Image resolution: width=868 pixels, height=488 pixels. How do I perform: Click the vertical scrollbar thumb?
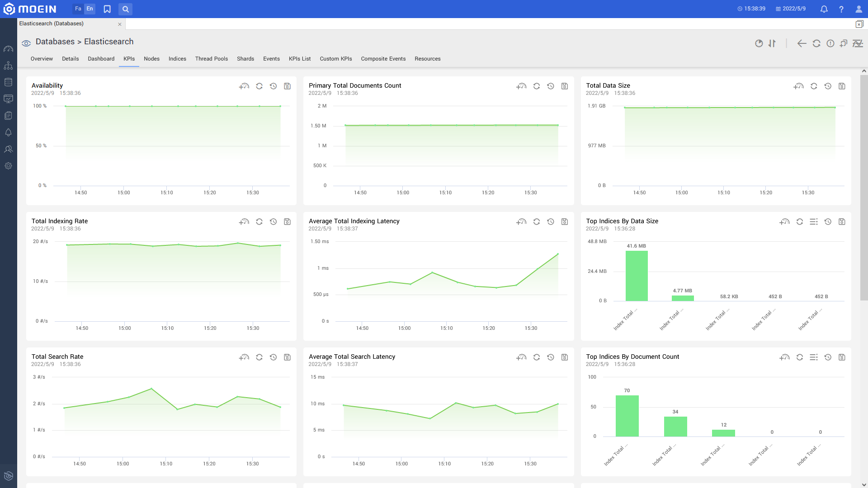(x=864, y=188)
